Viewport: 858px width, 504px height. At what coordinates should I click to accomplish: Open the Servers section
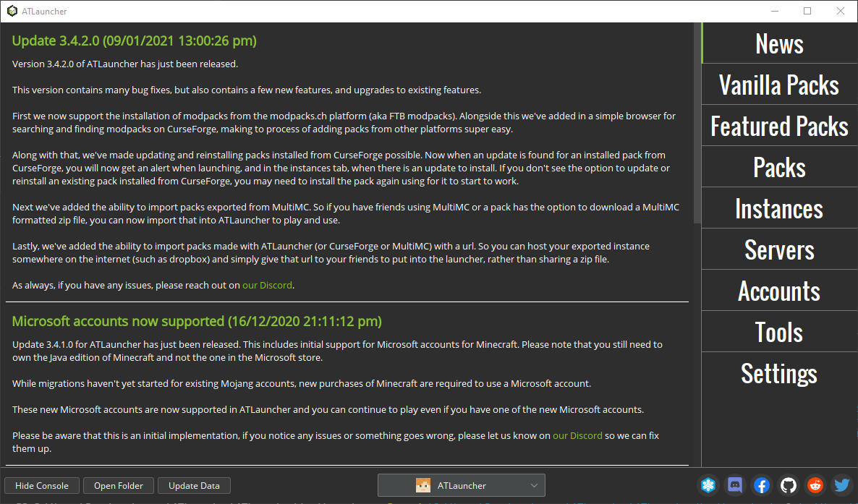pyautogui.click(x=779, y=249)
